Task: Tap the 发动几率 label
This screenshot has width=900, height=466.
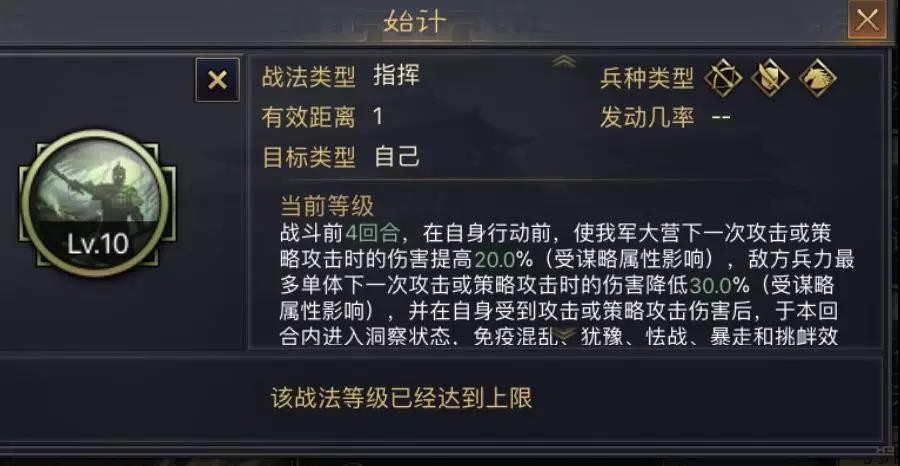Action: coord(646,117)
